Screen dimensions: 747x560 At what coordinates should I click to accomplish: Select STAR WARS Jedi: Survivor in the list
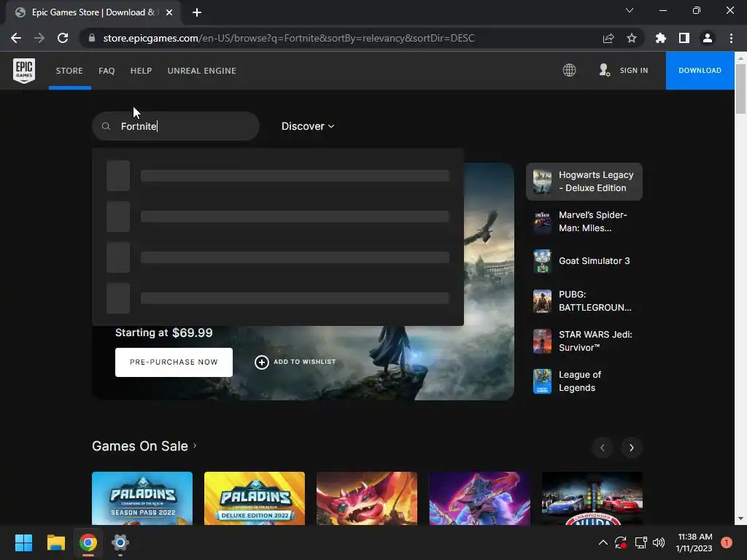point(584,341)
